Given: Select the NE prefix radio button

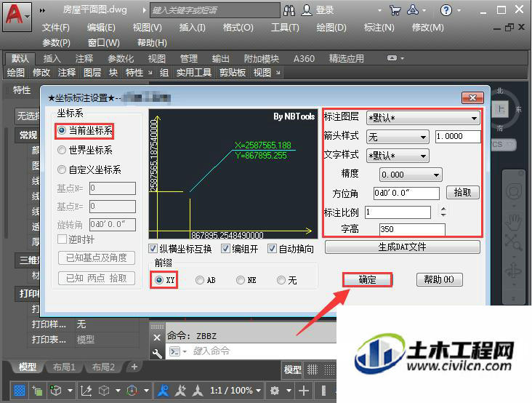Looking at the screenshot, I should [241, 280].
